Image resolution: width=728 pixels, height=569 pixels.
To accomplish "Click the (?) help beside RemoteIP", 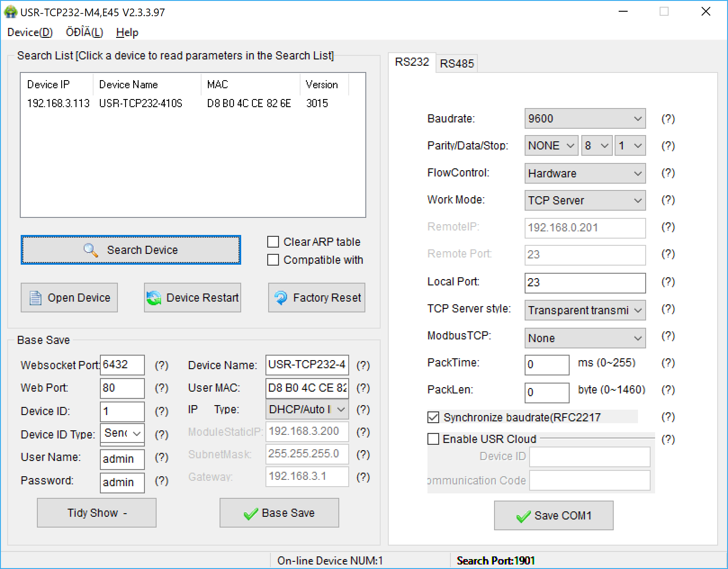I will tap(668, 226).
